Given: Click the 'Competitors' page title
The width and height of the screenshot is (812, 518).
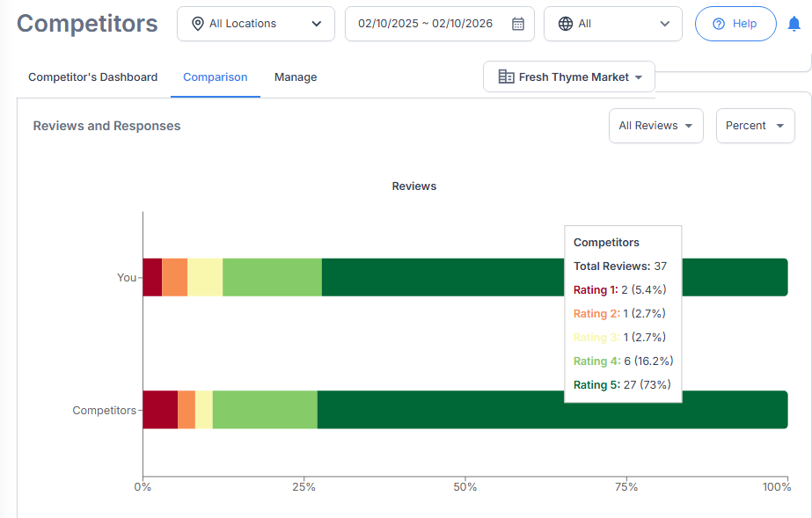Looking at the screenshot, I should [87, 24].
